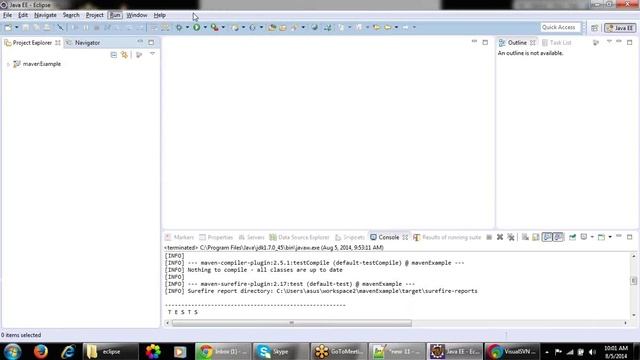The image size is (640, 360).
Task: Toggle Scroll Lock in Console
Action: tap(536, 237)
